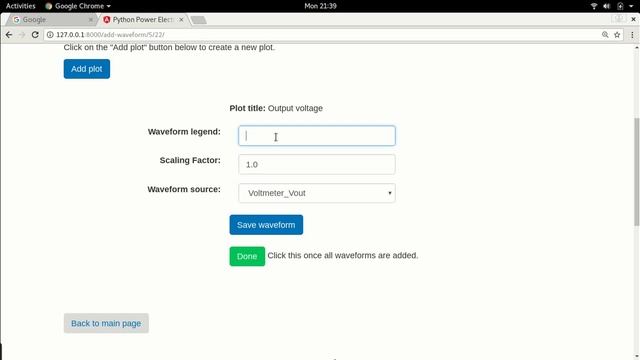The height and width of the screenshot is (360, 640).
Task: Open the power/battery icon in top bar
Action: click(x=620, y=6)
